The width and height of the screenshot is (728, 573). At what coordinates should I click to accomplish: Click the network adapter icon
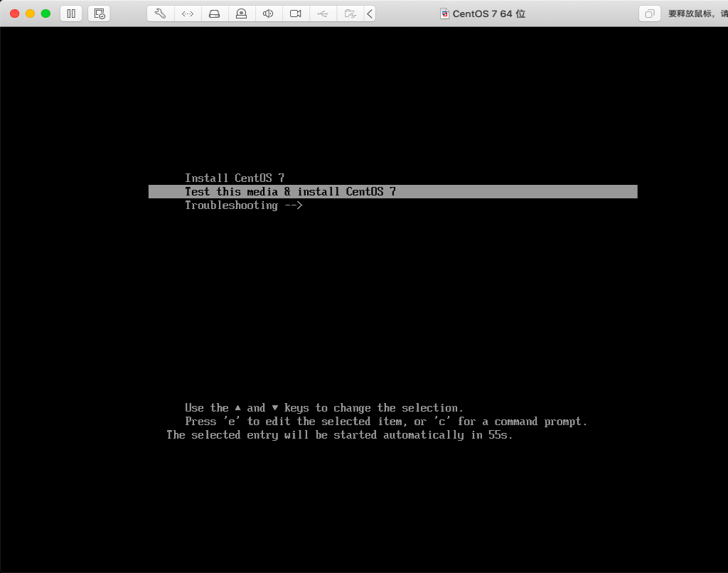pyautogui.click(x=188, y=14)
